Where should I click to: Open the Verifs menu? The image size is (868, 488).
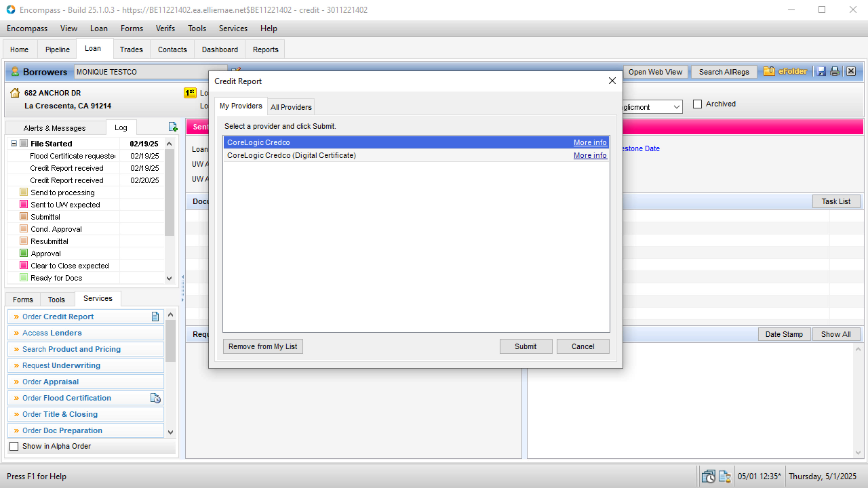(x=165, y=28)
